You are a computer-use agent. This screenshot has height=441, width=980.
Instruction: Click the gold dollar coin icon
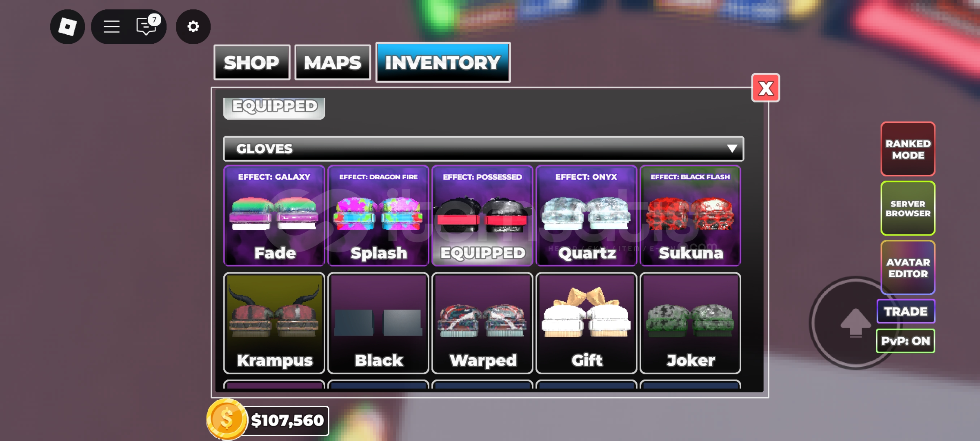(227, 419)
